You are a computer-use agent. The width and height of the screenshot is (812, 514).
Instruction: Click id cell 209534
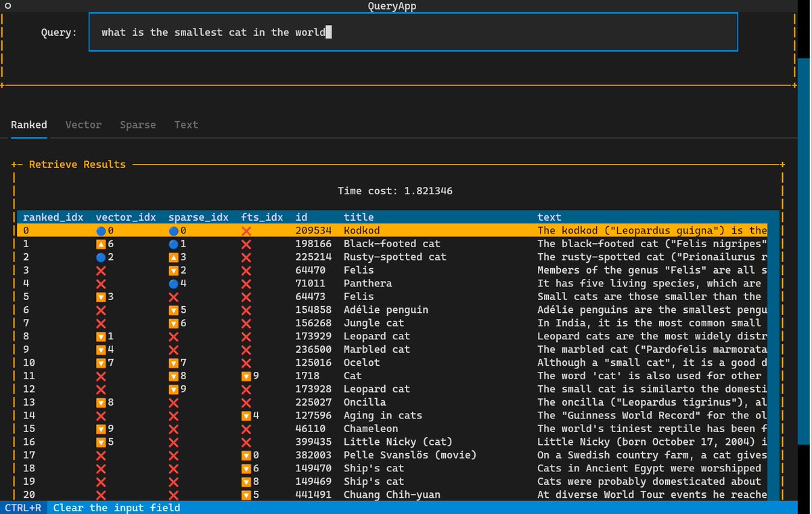click(x=313, y=230)
